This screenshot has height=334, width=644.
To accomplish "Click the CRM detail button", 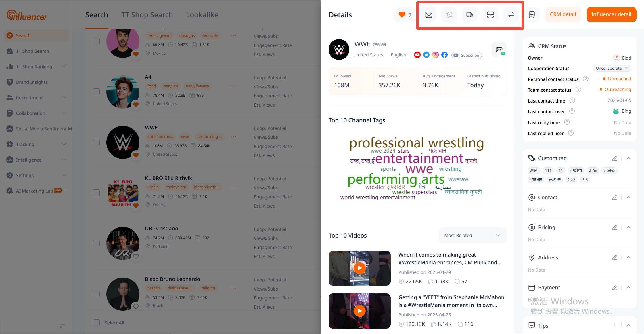I will 563,15.
